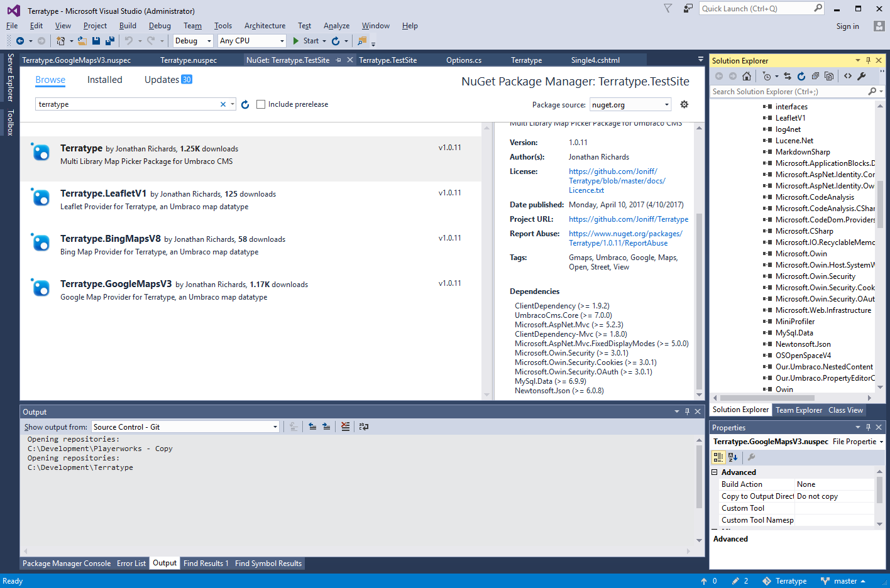Open the Solution Explorer window options arrow

click(858, 60)
